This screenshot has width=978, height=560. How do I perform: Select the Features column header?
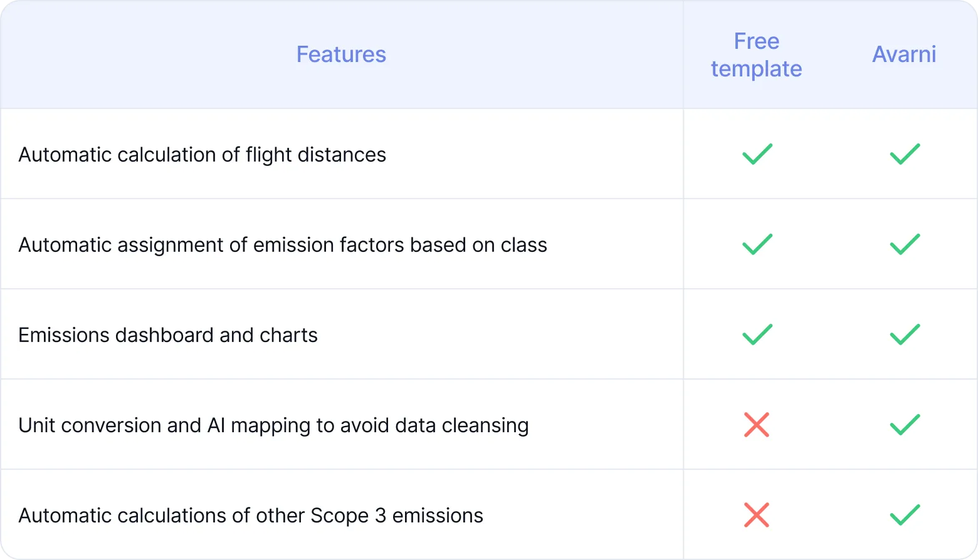pyautogui.click(x=341, y=54)
